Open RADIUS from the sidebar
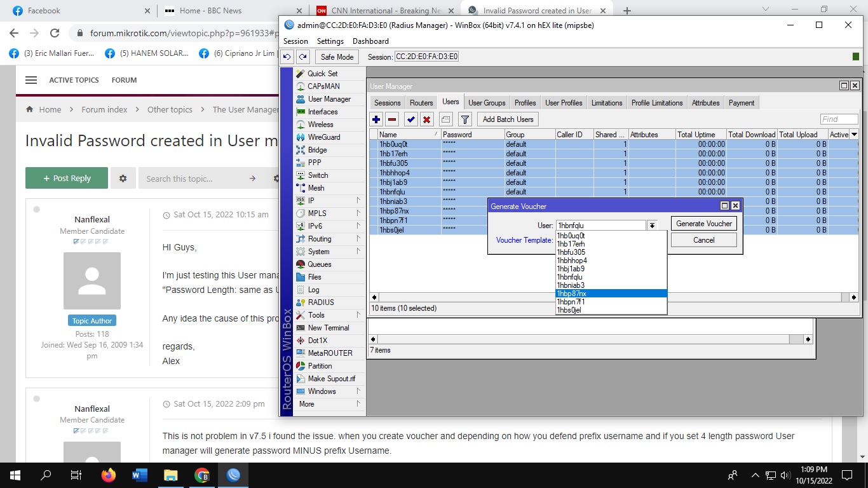The image size is (868, 488). point(321,302)
